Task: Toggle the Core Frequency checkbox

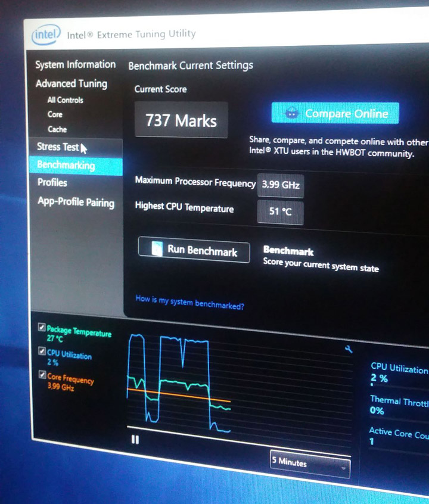Action: 42,375
